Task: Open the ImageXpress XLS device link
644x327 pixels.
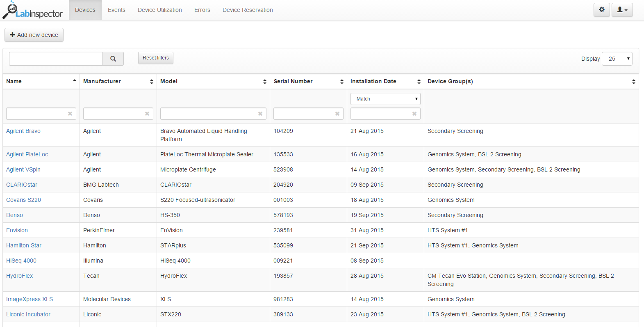Action: (x=30, y=299)
